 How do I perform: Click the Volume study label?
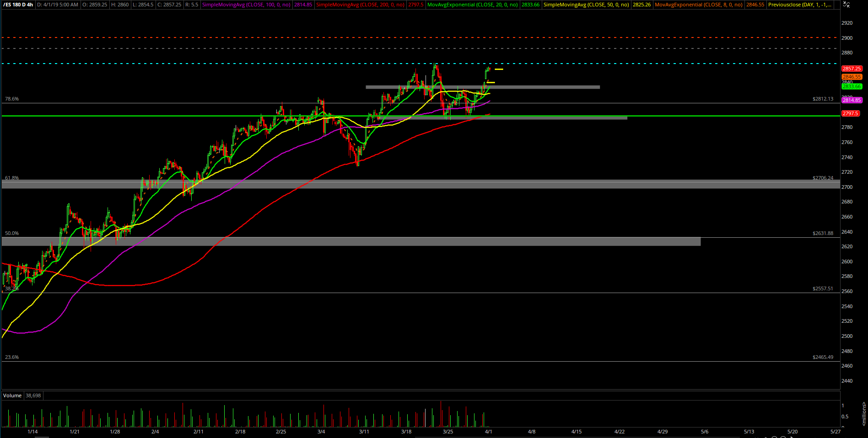tap(12, 395)
